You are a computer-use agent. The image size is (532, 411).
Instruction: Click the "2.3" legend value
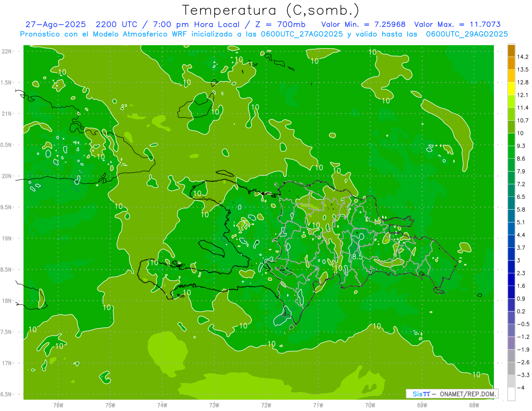click(521, 273)
